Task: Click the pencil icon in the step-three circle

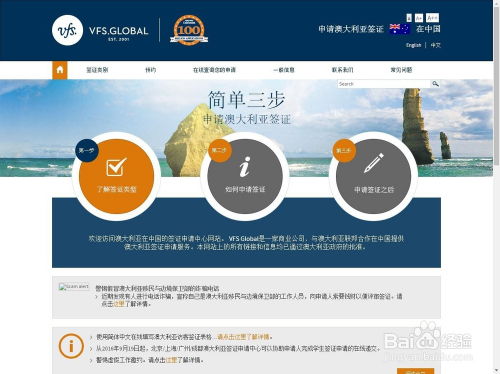Action: pos(374,163)
